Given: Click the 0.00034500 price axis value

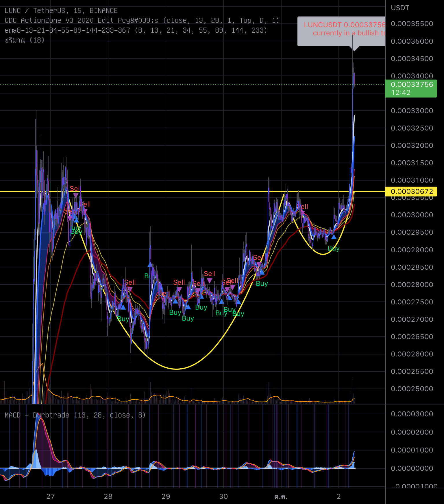Looking at the screenshot, I should coord(412,59).
